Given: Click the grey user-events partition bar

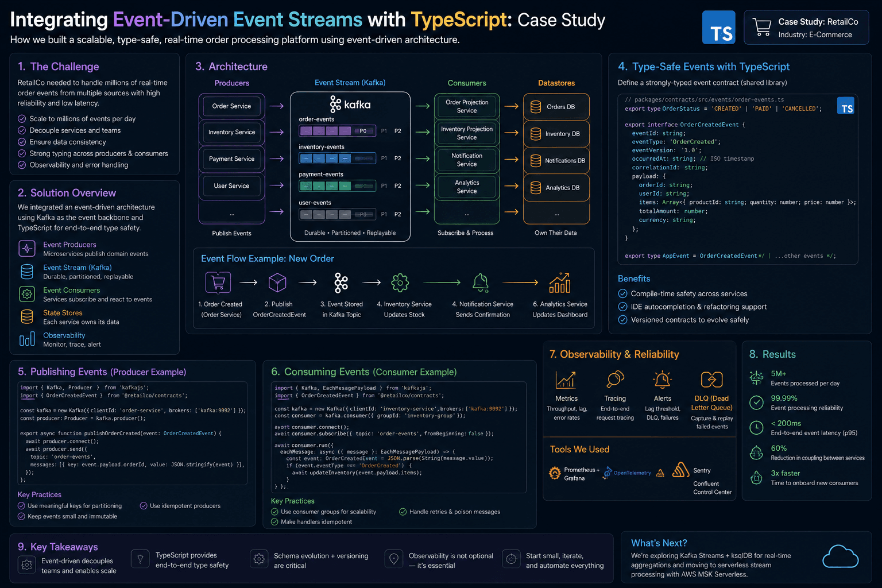Looking at the screenshot, I should pyautogui.click(x=337, y=214).
